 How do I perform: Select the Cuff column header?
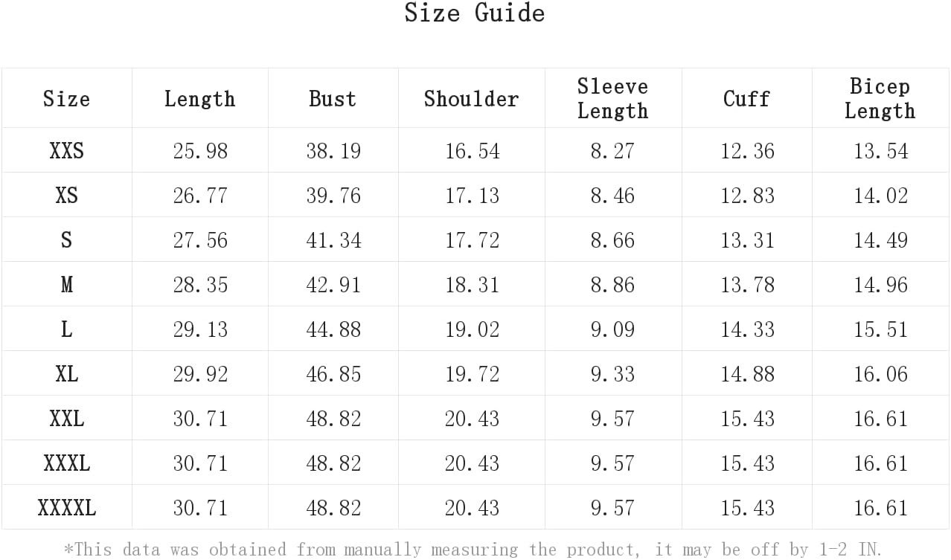pos(746,99)
